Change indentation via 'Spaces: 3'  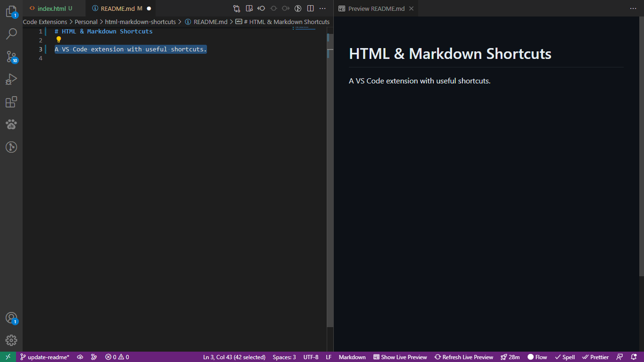pyautogui.click(x=284, y=357)
